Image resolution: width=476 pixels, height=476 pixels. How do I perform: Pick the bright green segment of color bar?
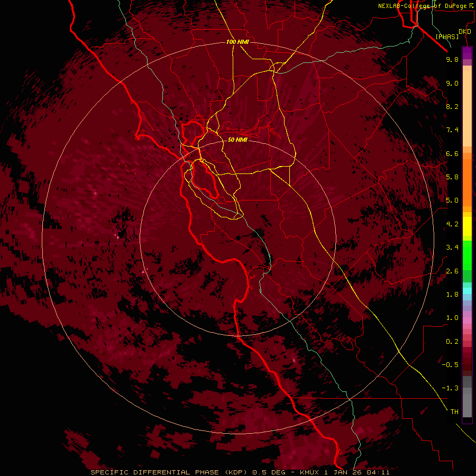click(x=467, y=255)
